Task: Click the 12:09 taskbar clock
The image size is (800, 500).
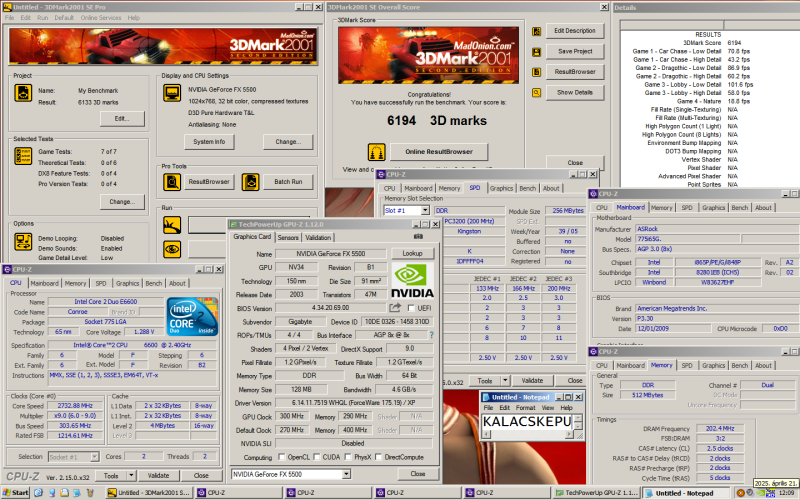Action: (786, 493)
